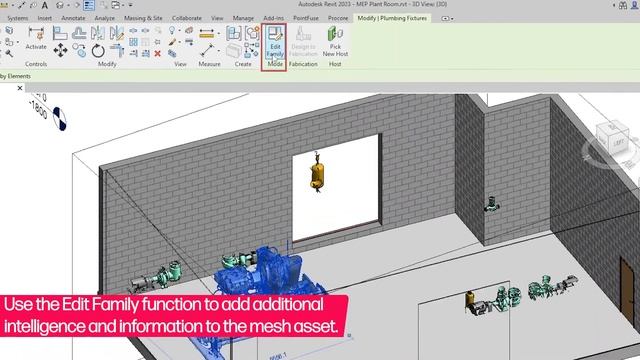Click the paint brush override graphics icon
The width and height of the screenshot is (640, 360).
[172, 42]
